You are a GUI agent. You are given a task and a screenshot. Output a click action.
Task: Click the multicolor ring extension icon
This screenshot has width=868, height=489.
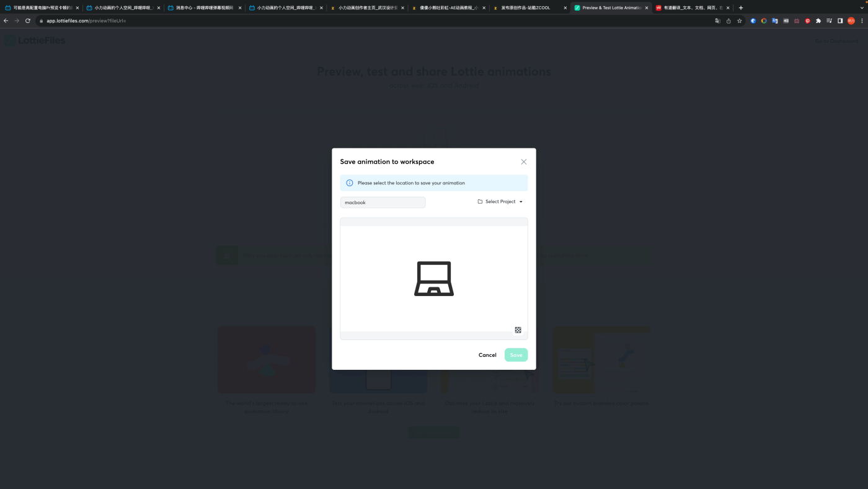[x=764, y=20]
